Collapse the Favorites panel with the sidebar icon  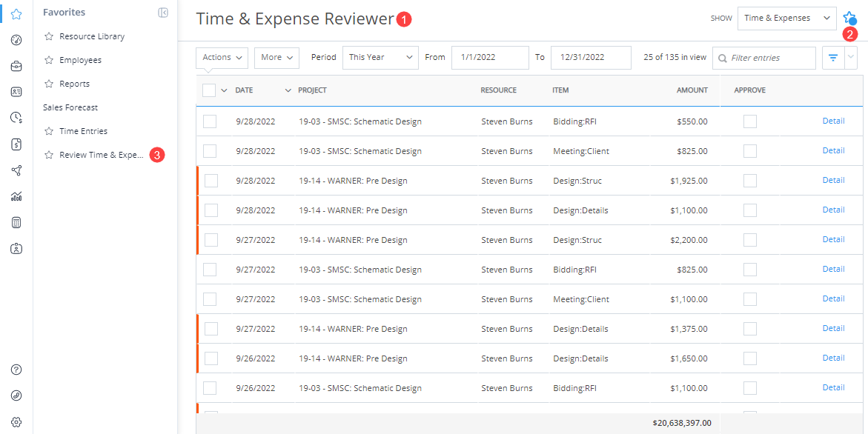(163, 13)
